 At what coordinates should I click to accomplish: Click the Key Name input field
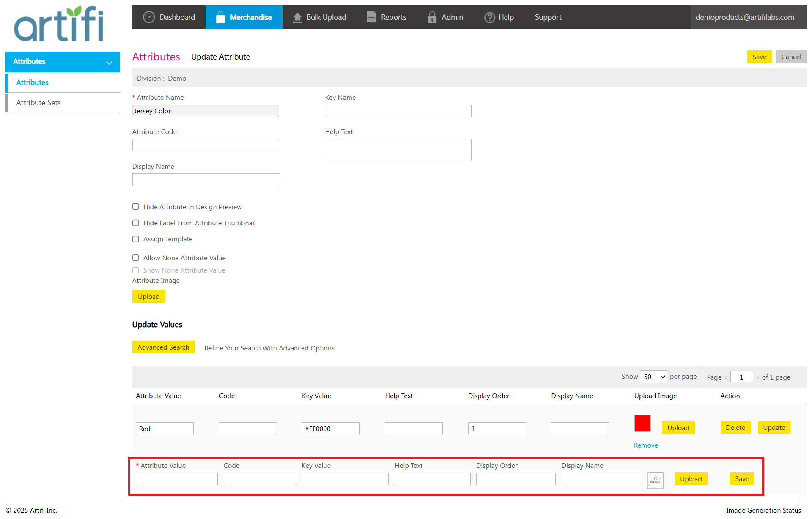tap(398, 111)
